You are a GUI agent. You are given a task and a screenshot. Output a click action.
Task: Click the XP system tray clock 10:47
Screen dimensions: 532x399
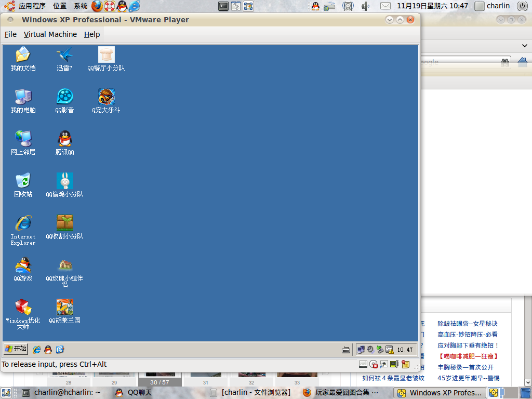[405, 350]
